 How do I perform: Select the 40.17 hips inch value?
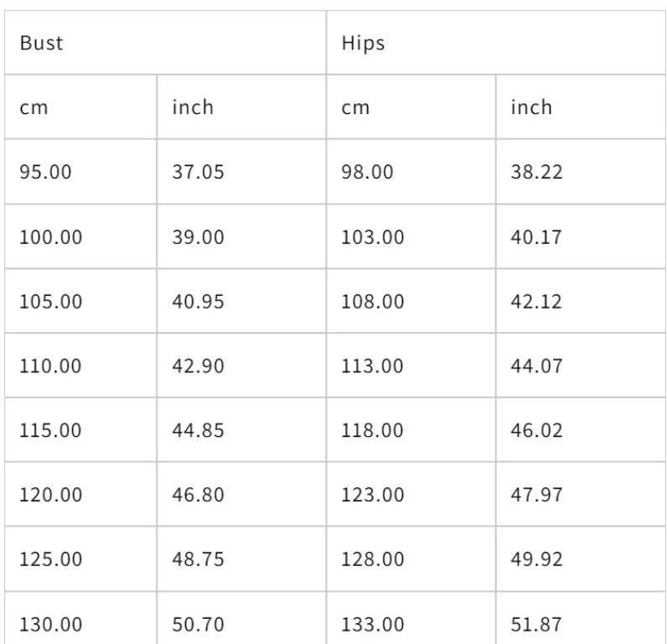536,236
